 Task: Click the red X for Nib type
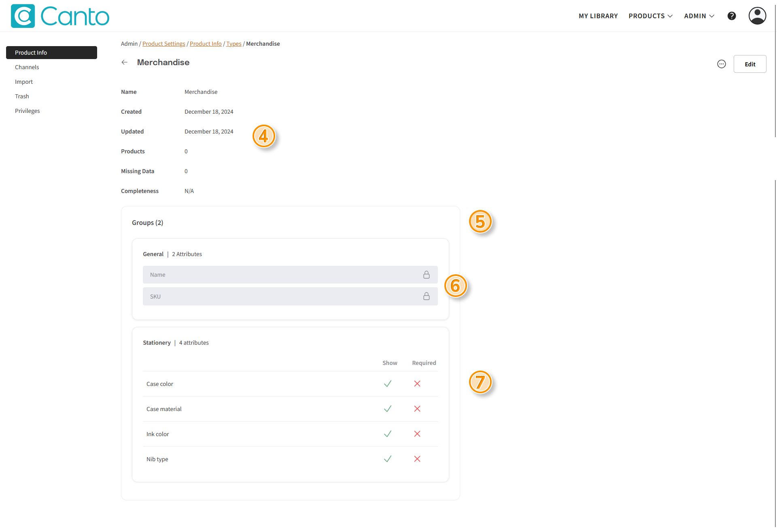coord(417,459)
